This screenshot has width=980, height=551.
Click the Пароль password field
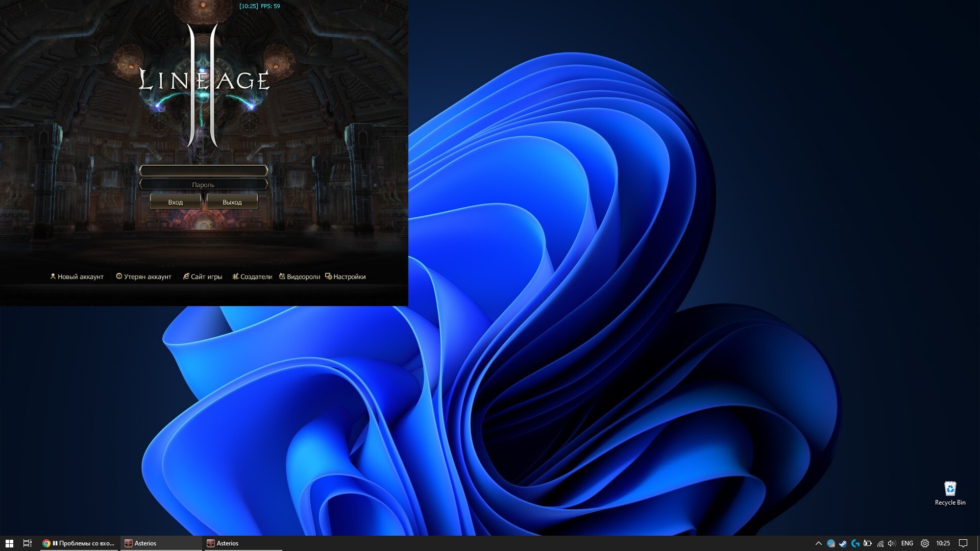[x=204, y=185]
